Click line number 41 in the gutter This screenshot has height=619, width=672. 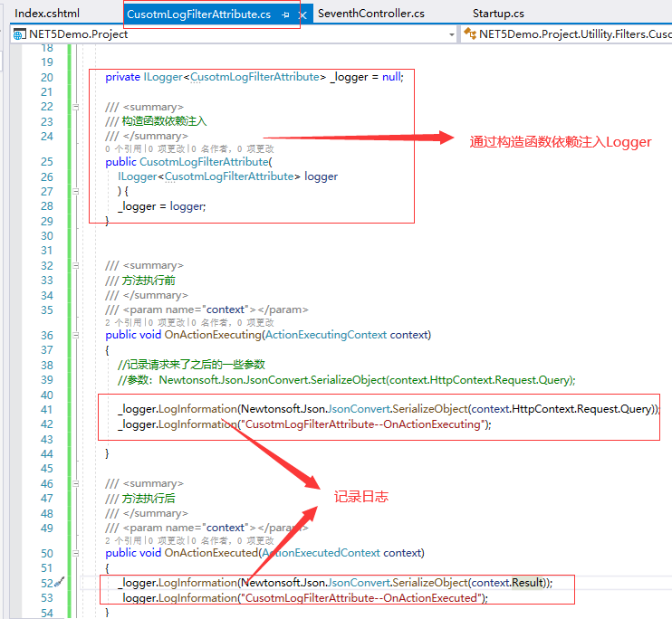[x=47, y=410]
